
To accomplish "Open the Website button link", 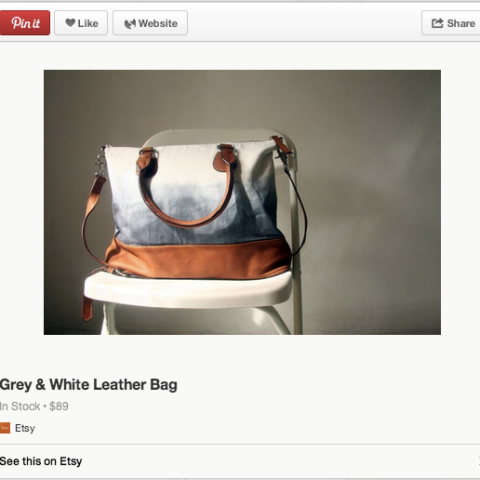I will [150, 23].
